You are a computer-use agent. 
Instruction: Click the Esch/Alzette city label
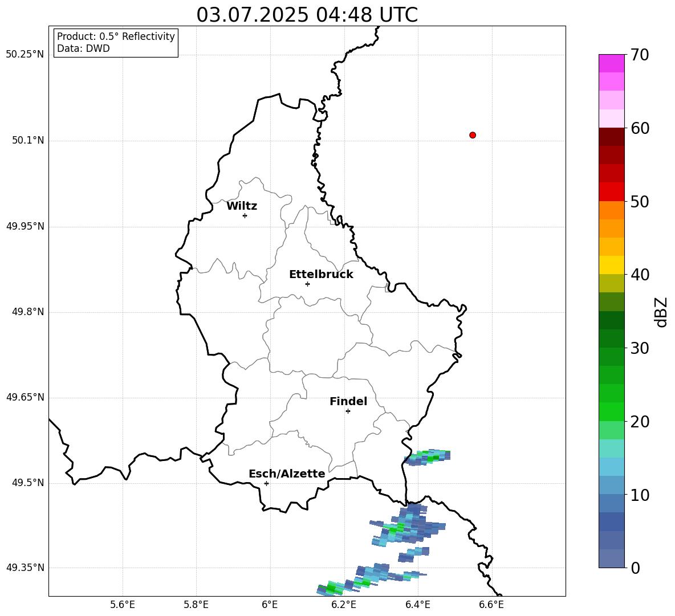tap(287, 474)
